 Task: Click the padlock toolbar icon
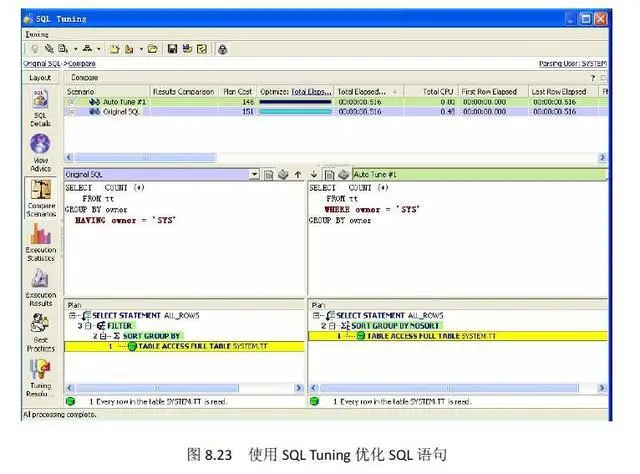pyautogui.click(x=222, y=50)
